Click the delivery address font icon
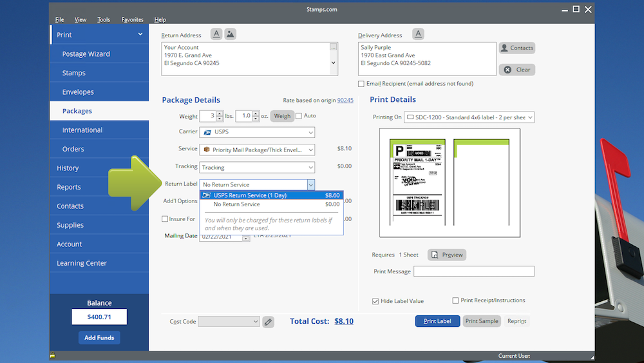The height and width of the screenshot is (363, 644). 418,34
